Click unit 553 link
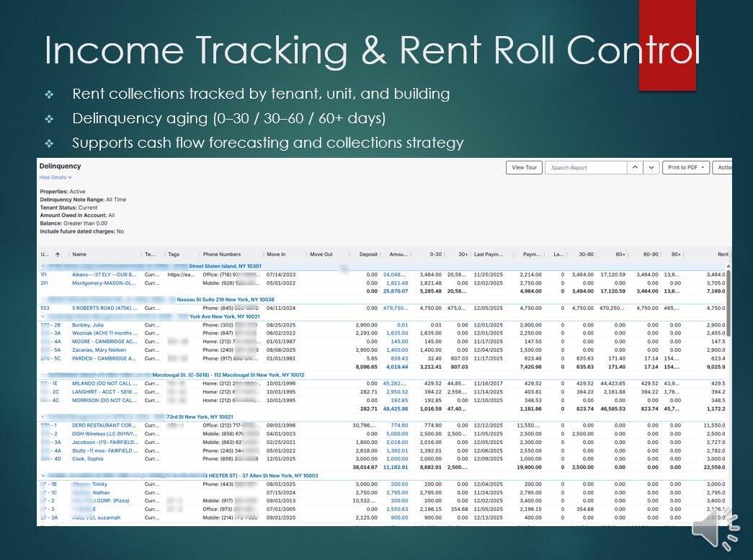 tap(45, 308)
